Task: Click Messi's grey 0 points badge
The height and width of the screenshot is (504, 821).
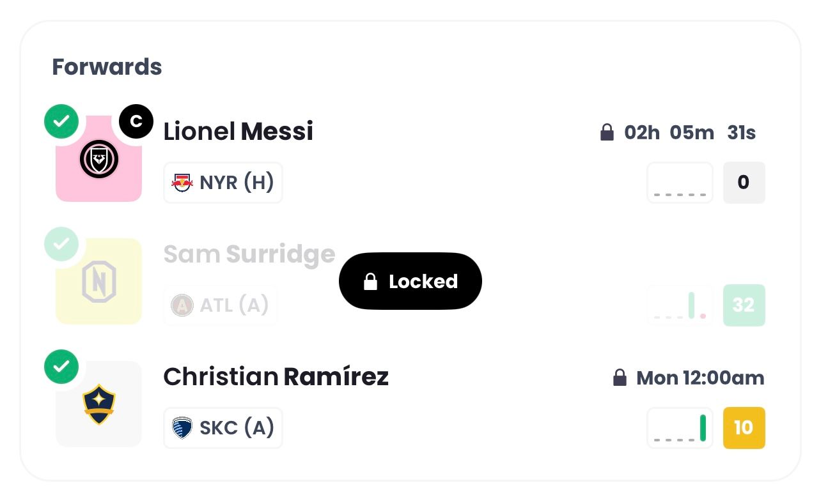Action: coord(744,183)
